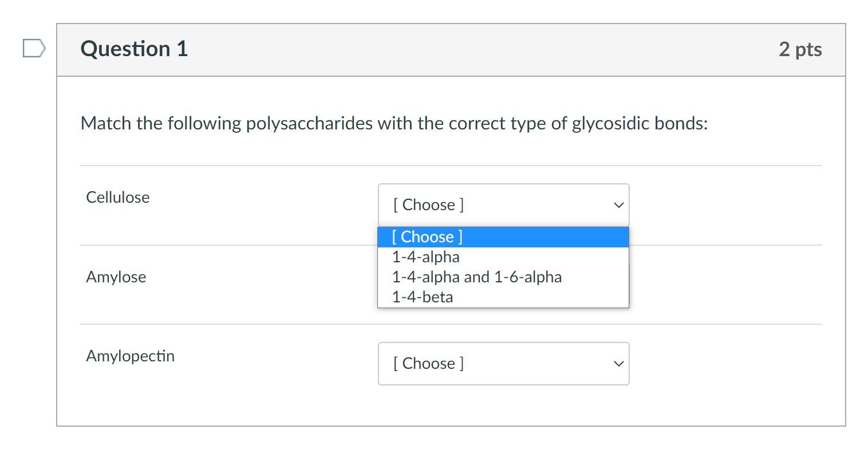Click the chevron on Cellulose dropdown
Screen dimensions: 868x449
tap(617, 204)
